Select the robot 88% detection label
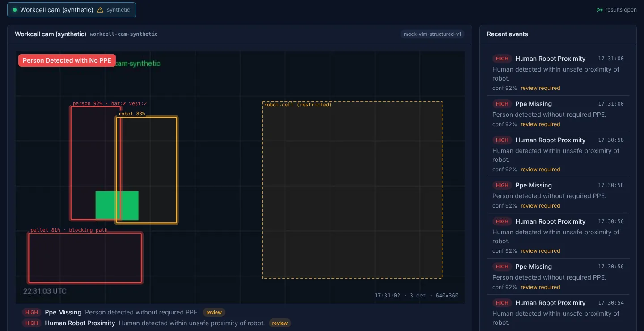 (x=132, y=114)
